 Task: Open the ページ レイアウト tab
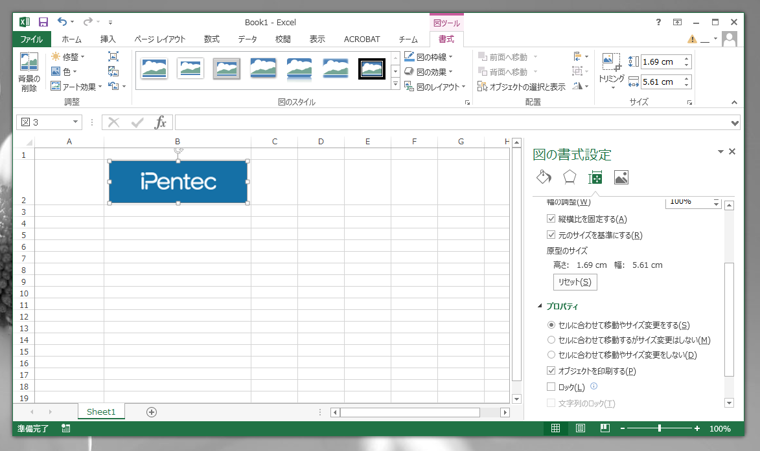point(159,39)
